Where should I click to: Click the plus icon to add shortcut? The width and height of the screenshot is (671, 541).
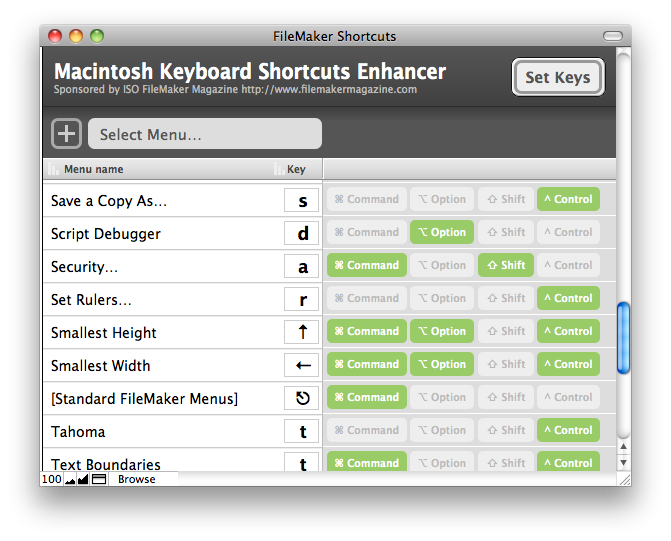pos(66,134)
